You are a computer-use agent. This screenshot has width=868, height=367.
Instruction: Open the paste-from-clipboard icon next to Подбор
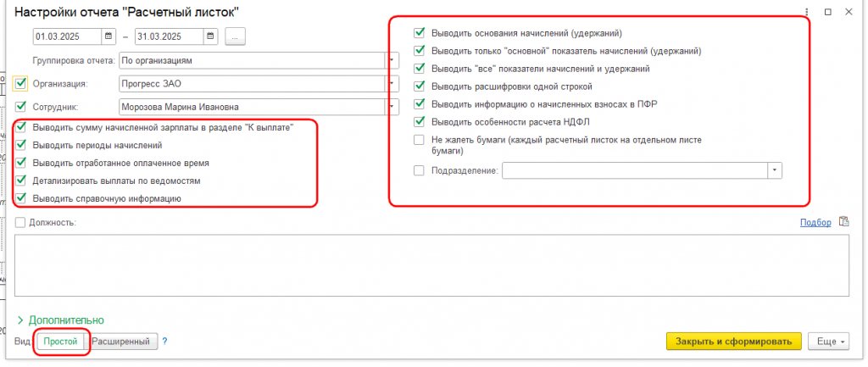pyautogui.click(x=843, y=221)
